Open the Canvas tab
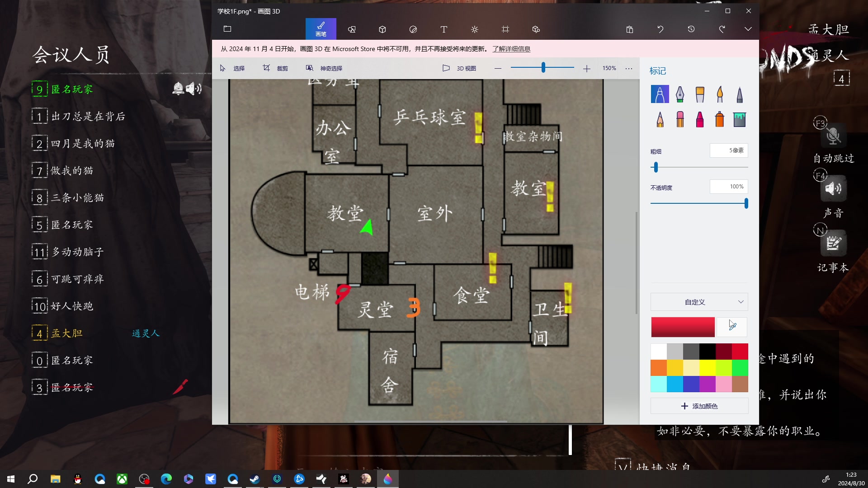 (505, 29)
